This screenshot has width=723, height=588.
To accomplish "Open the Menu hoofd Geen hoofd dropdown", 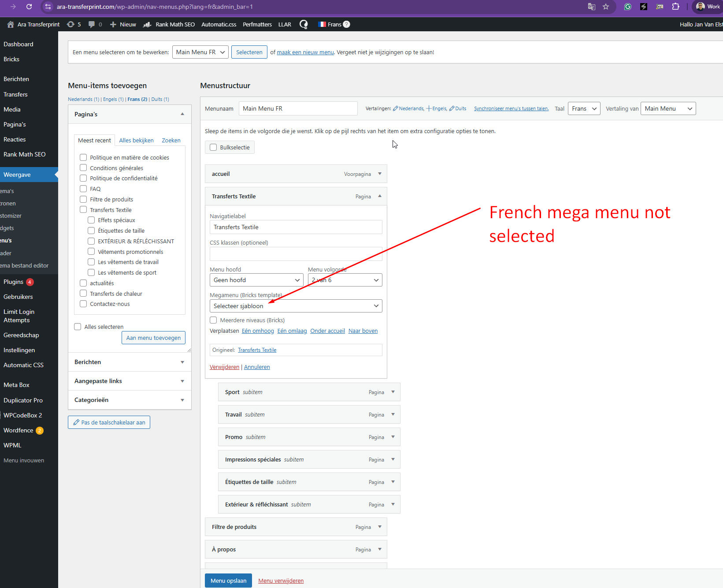I will (256, 280).
